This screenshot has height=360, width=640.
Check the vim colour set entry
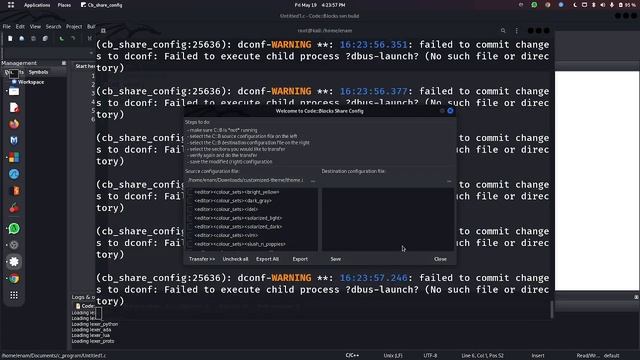[190, 236]
